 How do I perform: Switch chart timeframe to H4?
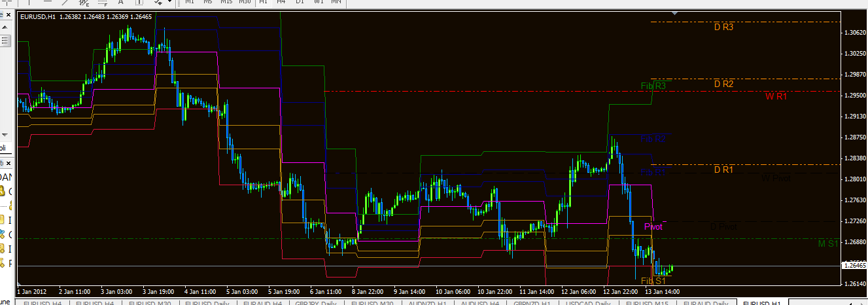[x=281, y=2]
